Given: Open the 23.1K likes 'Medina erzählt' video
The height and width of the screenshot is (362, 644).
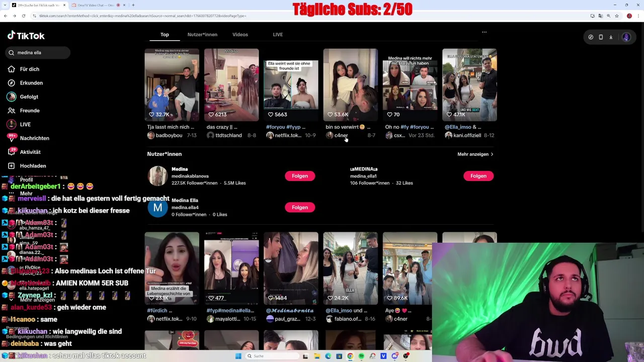Looking at the screenshot, I should (x=172, y=268).
